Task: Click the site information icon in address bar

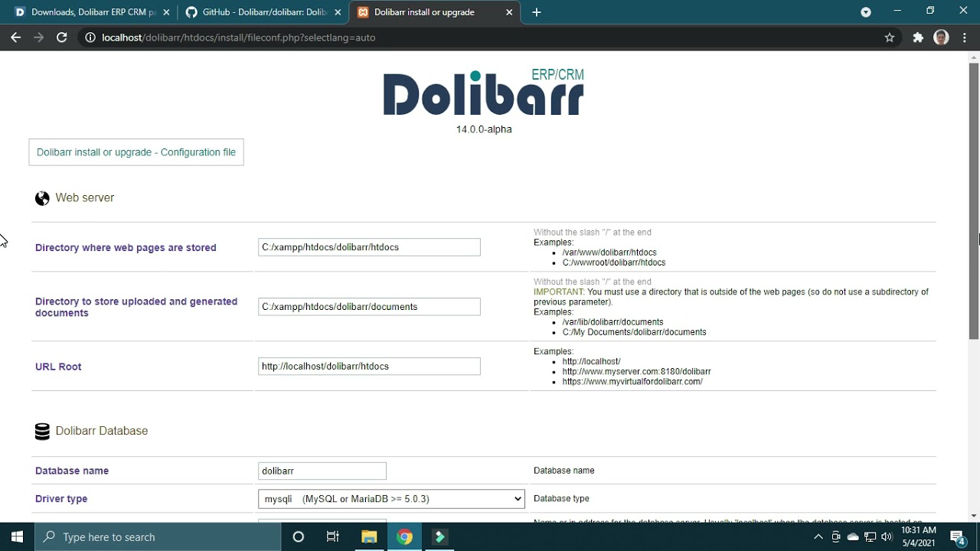Action: click(90, 37)
